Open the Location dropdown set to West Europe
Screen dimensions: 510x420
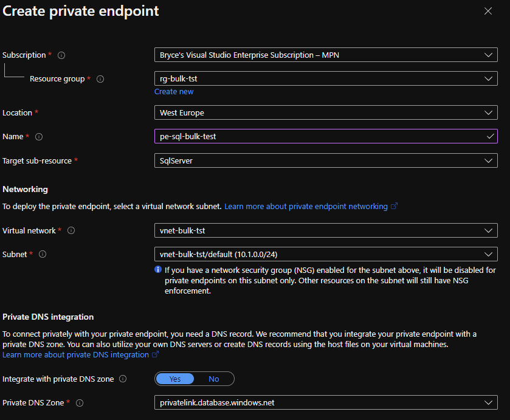[326, 113]
